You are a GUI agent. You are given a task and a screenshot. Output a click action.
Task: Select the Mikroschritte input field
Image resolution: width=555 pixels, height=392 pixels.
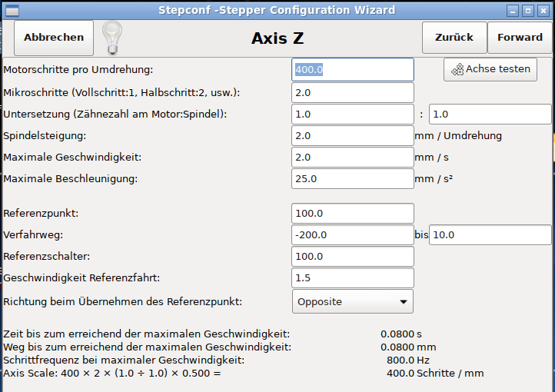[x=353, y=92]
